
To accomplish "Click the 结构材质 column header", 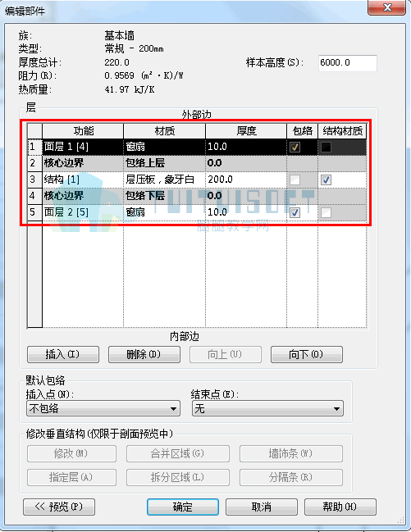I will [342, 131].
